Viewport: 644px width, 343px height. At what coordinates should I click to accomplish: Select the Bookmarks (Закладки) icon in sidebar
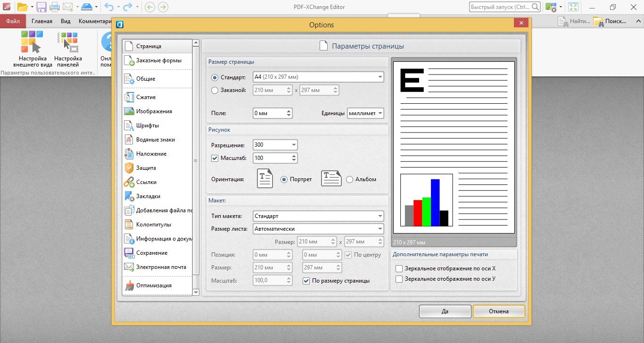(129, 196)
